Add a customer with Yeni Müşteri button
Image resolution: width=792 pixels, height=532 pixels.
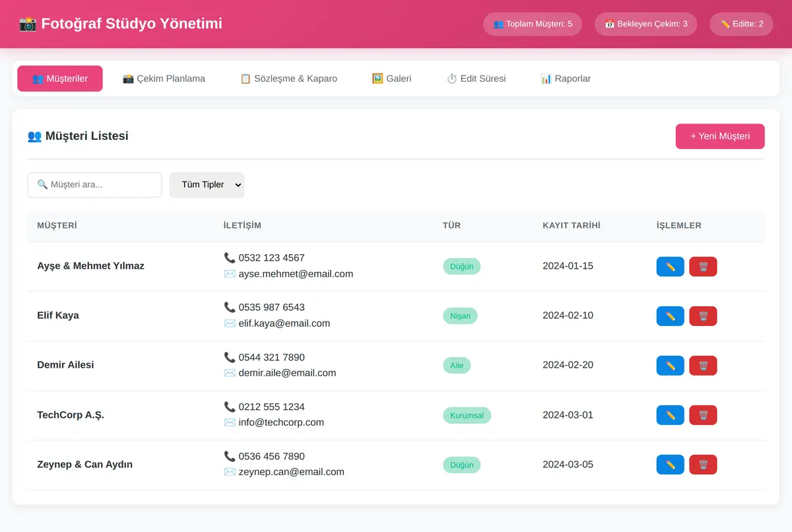tap(720, 137)
